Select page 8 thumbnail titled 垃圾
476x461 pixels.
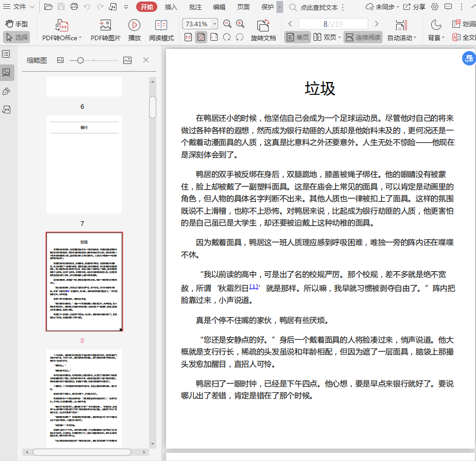[84, 282]
